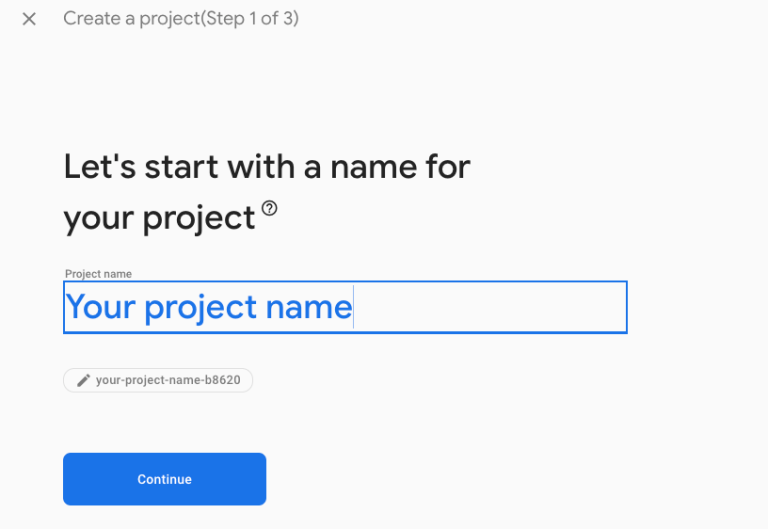Viewport: 768px width, 529px height.
Task: Select the your-project-name-b8620 project ID chip
Action: pos(158,380)
